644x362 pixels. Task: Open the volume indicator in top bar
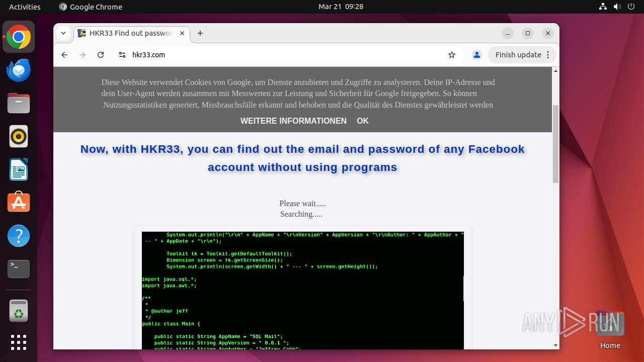click(x=617, y=7)
